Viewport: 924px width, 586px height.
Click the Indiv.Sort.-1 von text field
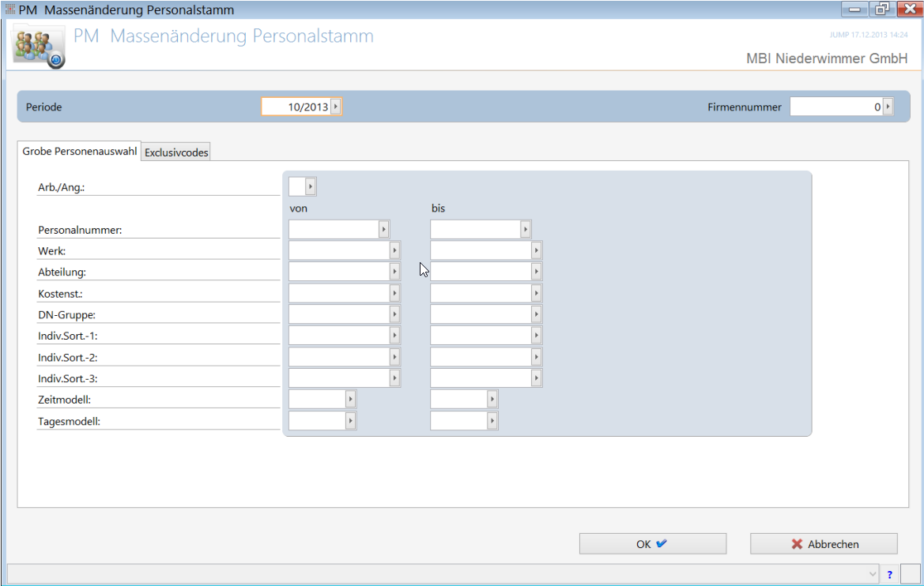(339, 336)
